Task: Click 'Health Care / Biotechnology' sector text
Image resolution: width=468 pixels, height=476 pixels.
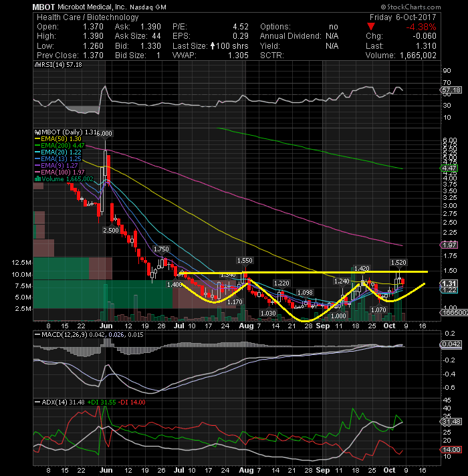Action: pos(88,17)
